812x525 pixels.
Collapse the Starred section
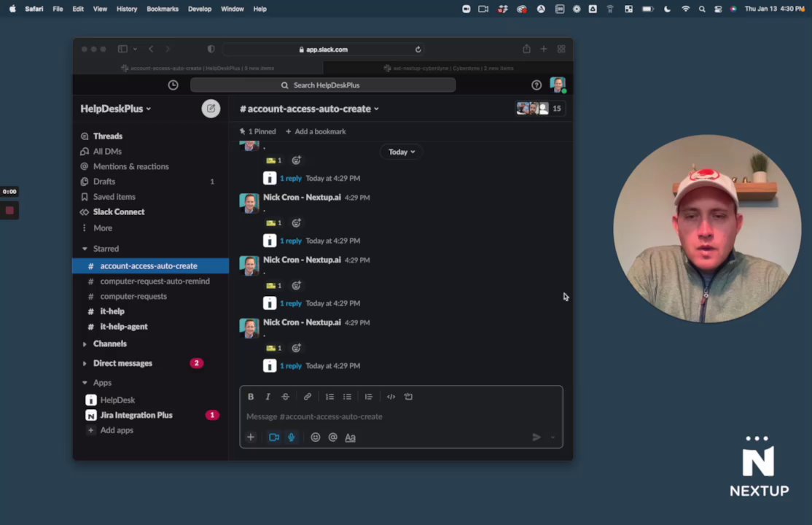point(85,249)
